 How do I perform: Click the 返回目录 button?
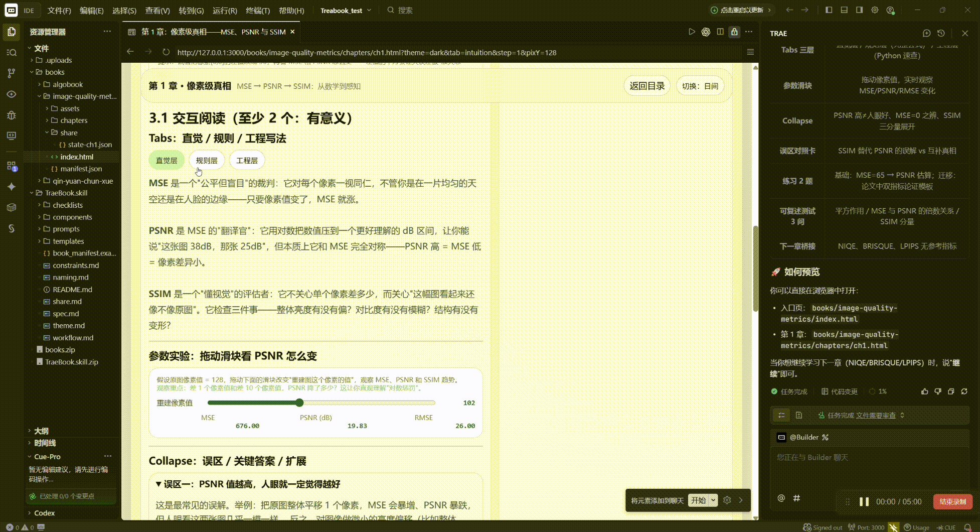click(647, 86)
